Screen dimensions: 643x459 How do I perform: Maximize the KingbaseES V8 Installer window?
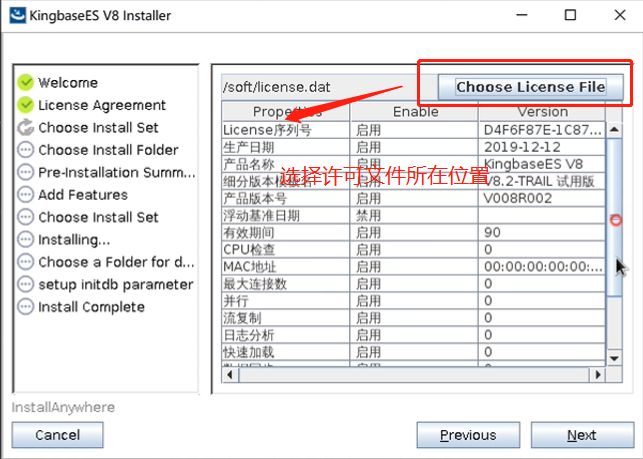pyautogui.click(x=570, y=15)
